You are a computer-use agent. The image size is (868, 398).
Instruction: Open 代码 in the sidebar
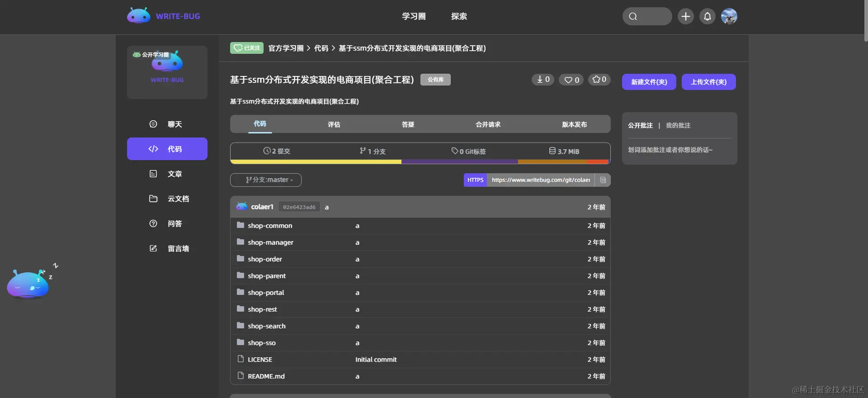pyautogui.click(x=167, y=149)
